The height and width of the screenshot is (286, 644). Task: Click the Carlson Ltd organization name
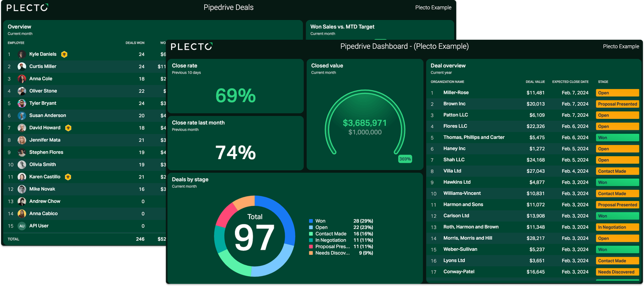456,216
